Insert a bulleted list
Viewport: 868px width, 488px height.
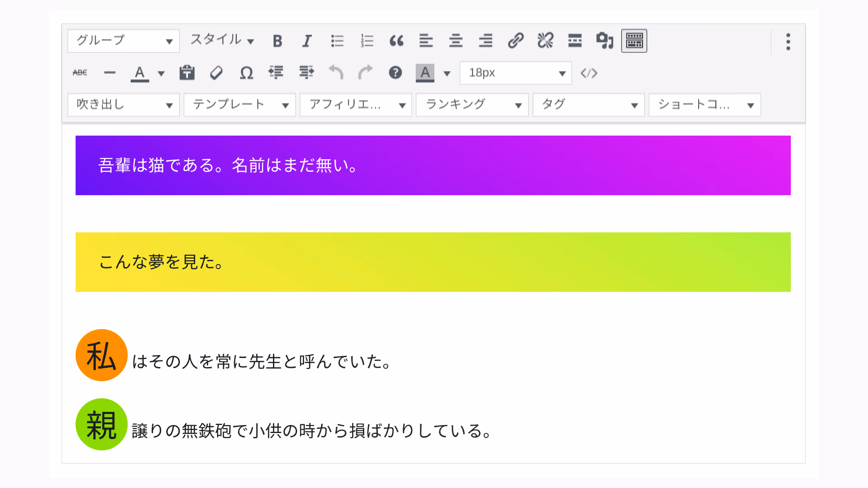click(337, 41)
